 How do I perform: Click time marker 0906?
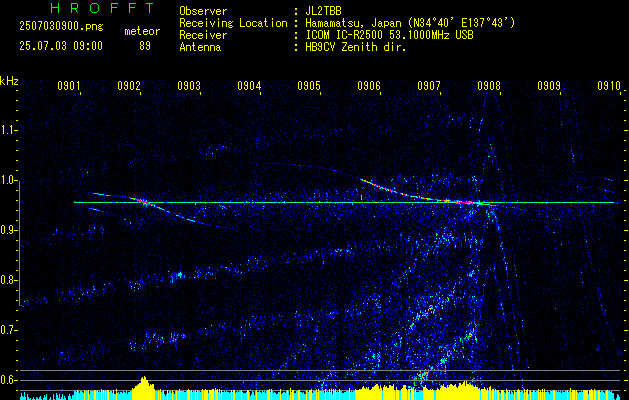tap(369, 86)
